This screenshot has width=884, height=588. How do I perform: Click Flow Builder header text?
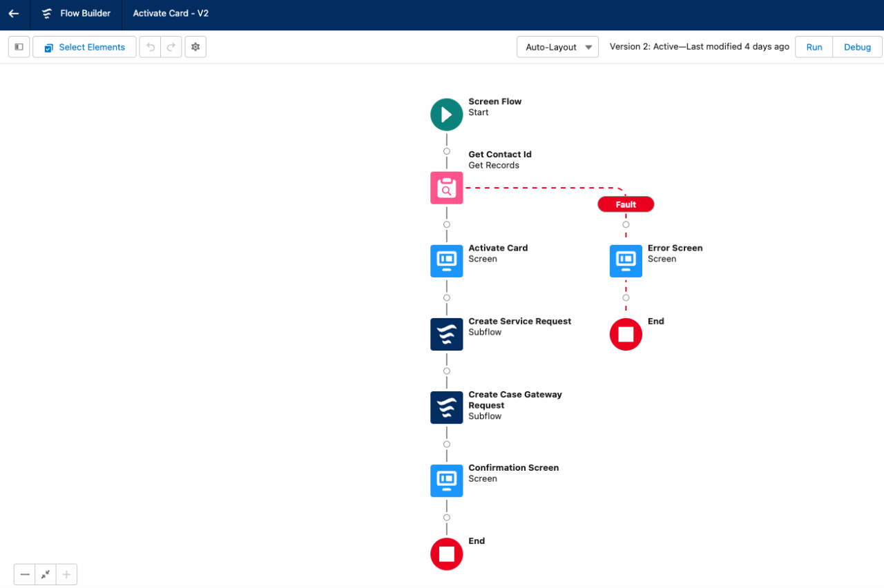(x=86, y=14)
